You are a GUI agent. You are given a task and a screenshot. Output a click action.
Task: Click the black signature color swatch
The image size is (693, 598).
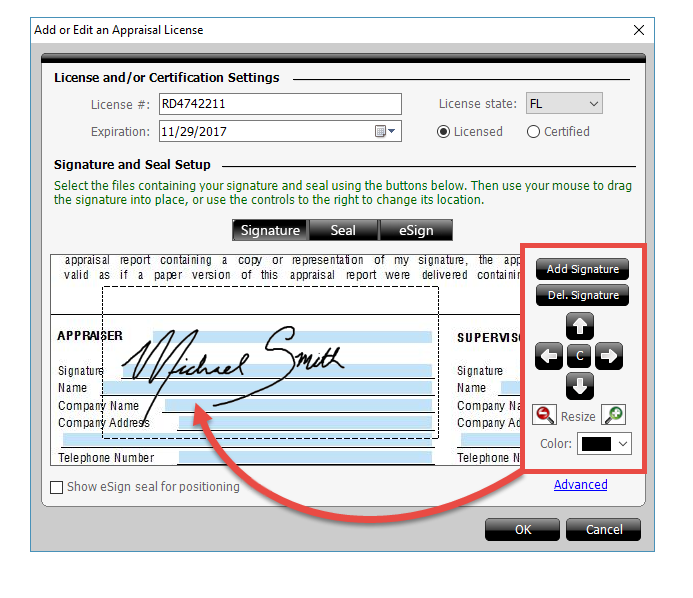click(596, 444)
